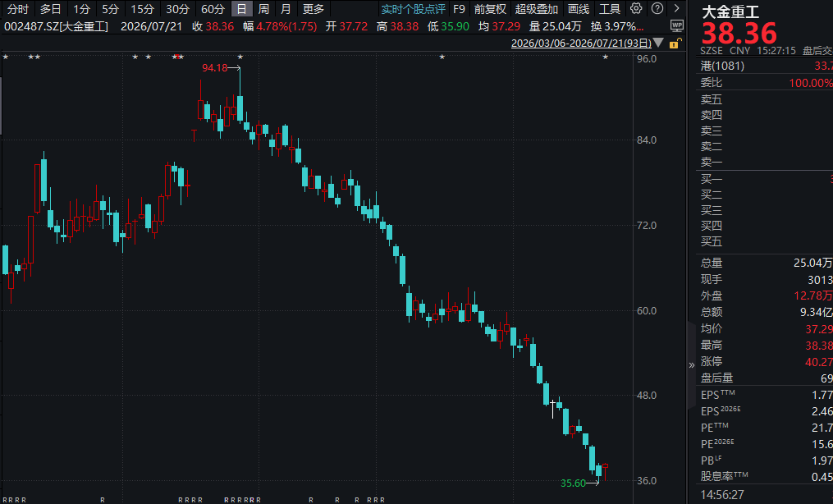
Task: Click the large 38.36 price in the quote panel
Action: (739, 34)
